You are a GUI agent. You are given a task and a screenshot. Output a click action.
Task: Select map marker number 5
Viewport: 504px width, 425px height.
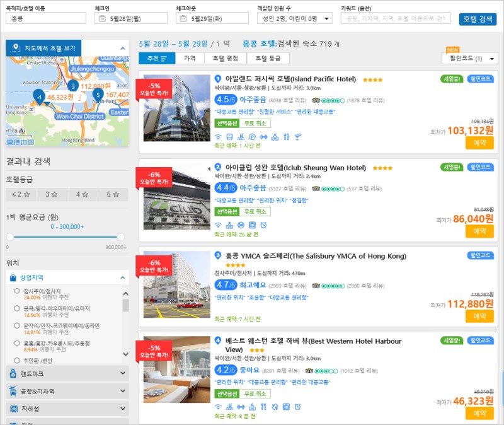point(98,95)
